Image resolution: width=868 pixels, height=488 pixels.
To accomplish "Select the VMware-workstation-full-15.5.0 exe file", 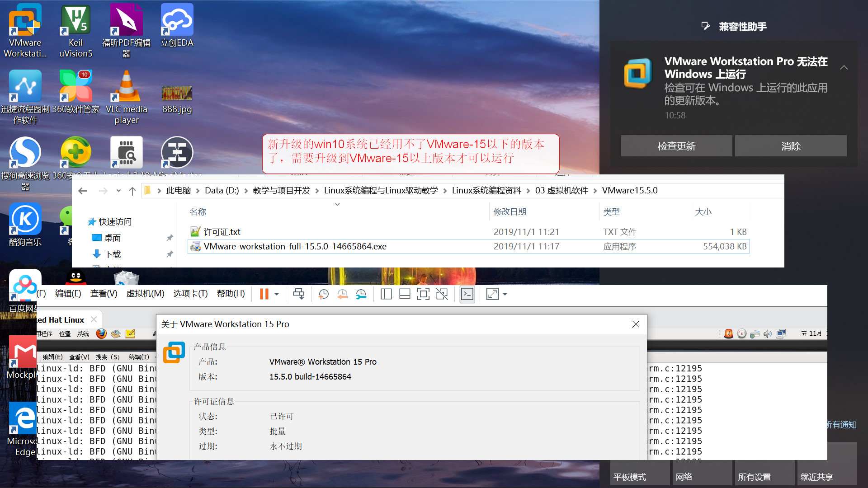I will click(295, 246).
